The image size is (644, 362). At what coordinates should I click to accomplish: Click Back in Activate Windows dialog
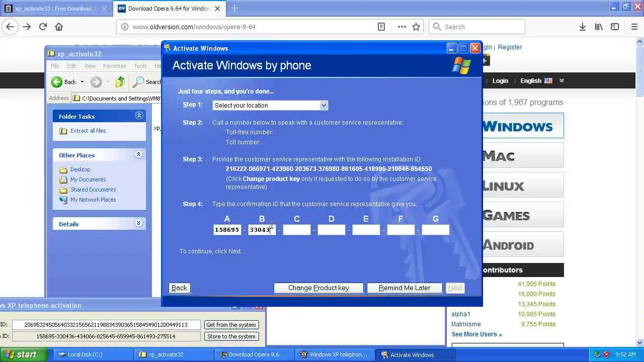179,288
